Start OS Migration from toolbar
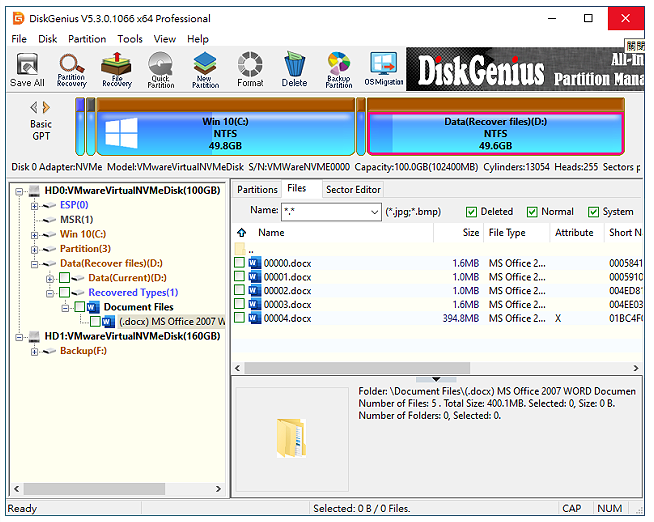Image resolution: width=654 pixels, height=522 pixels. 384,69
